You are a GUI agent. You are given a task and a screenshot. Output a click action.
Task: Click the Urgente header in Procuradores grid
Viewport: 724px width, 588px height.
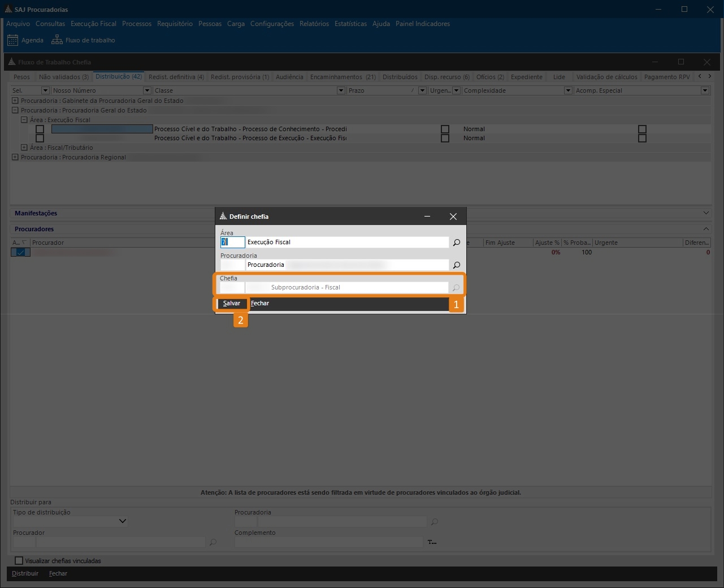638,243
